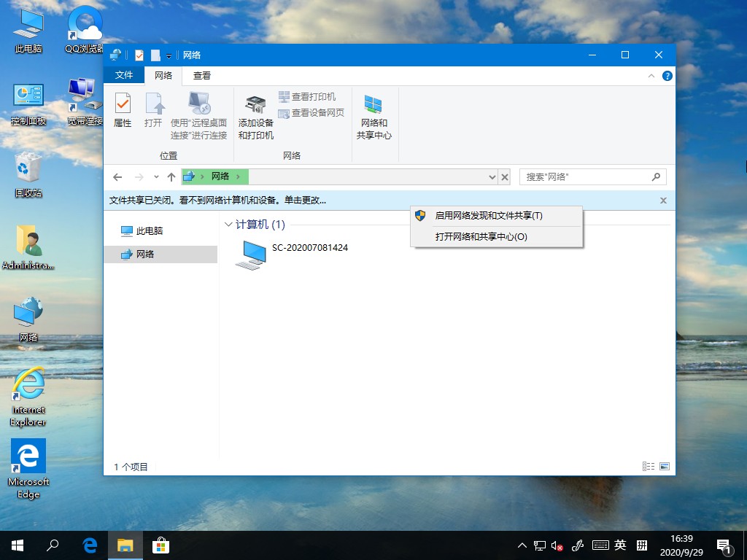Open the address bar dropdown arrow

click(x=492, y=176)
